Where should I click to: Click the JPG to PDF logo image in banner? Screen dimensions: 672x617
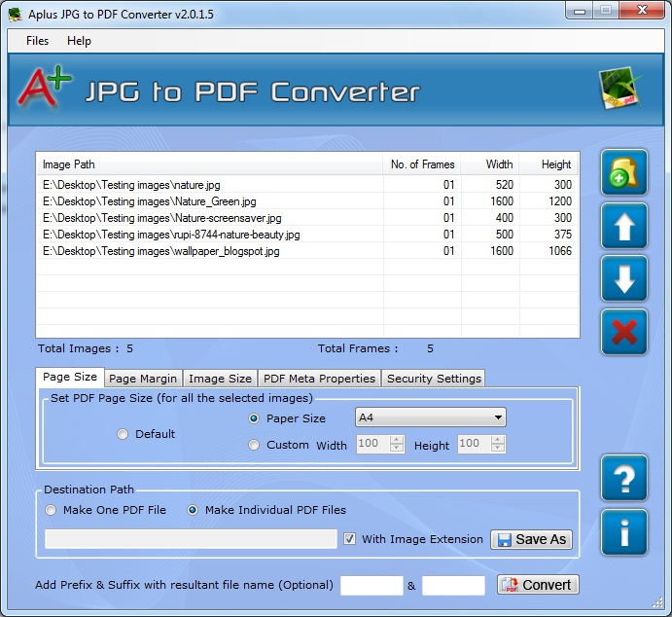click(620, 88)
